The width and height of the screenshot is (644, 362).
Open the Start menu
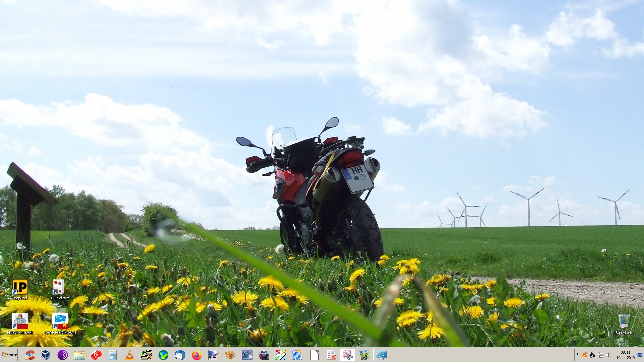9,355
